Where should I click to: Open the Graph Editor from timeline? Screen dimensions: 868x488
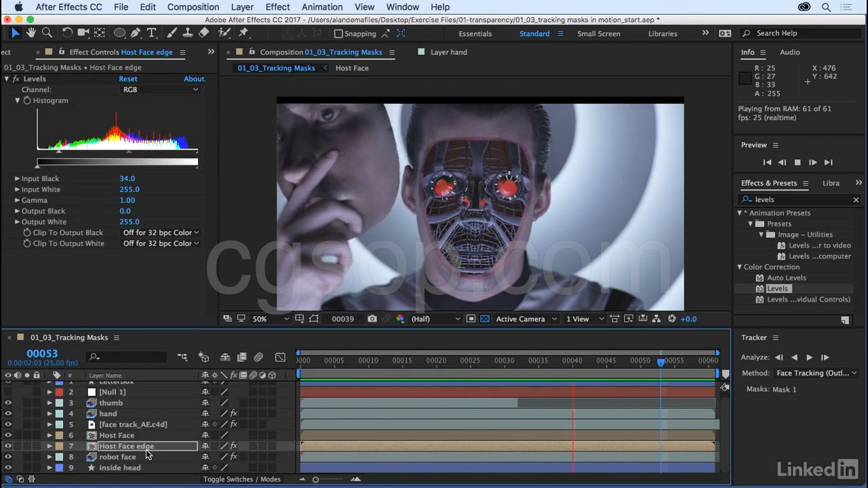point(280,357)
